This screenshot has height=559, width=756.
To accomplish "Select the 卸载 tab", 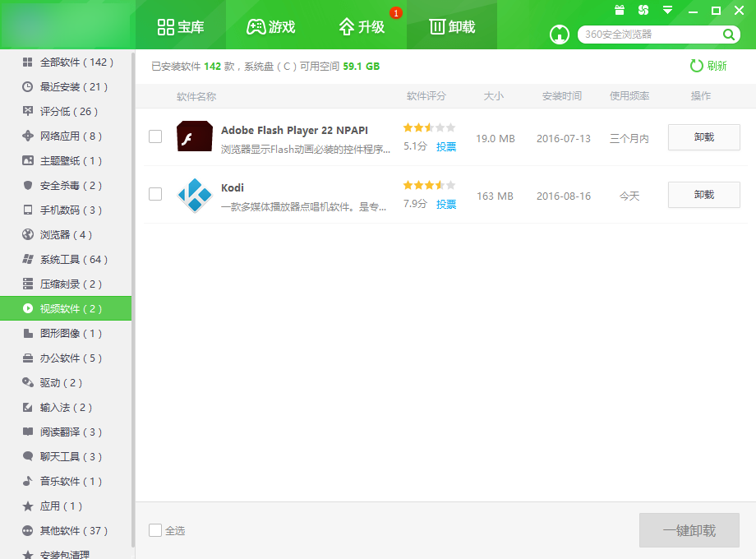I will 452,26.
